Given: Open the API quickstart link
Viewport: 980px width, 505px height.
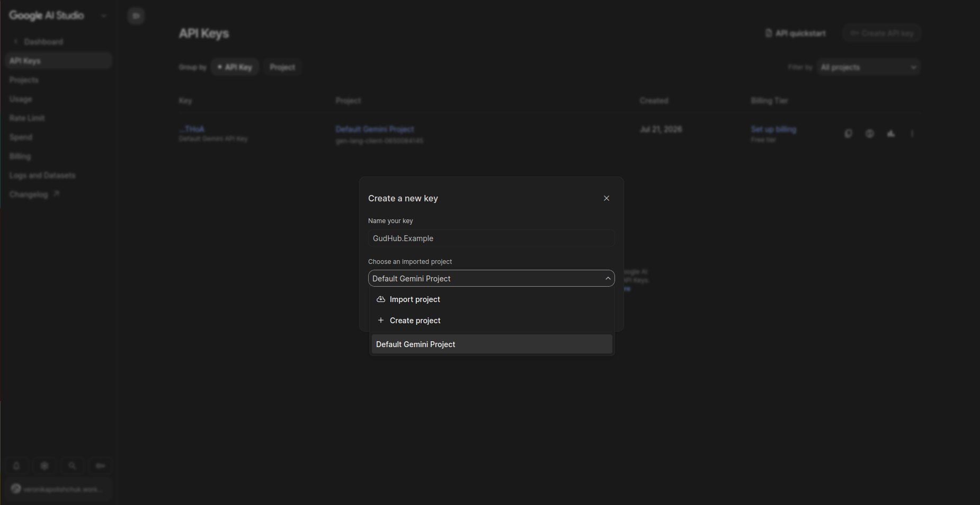Looking at the screenshot, I should pos(796,33).
